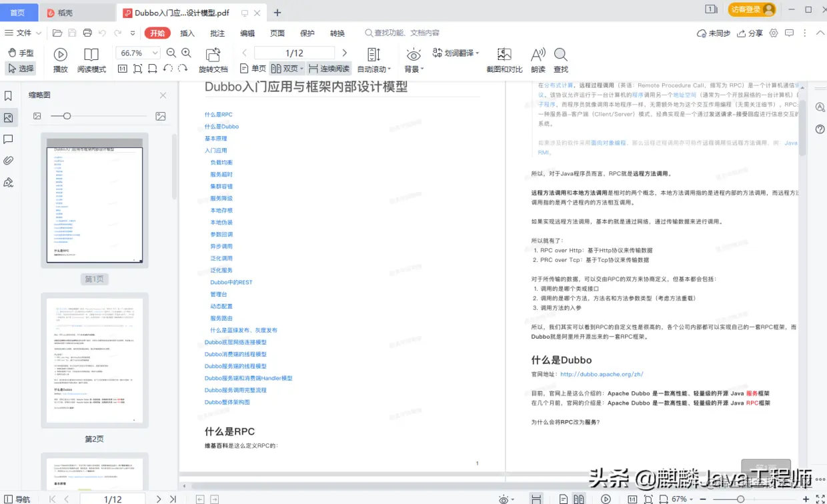Zoom out with the minus magnifier icon

click(171, 53)
